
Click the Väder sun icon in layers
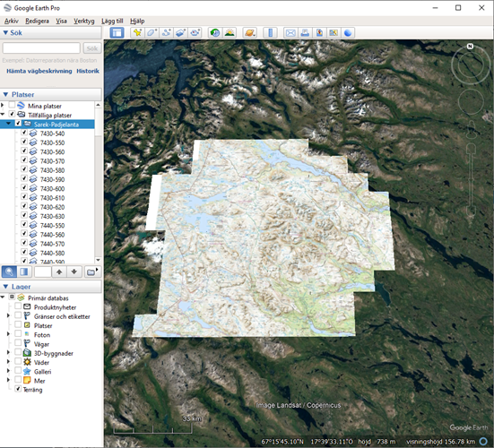pyautogui.click(x=28, y=362)
